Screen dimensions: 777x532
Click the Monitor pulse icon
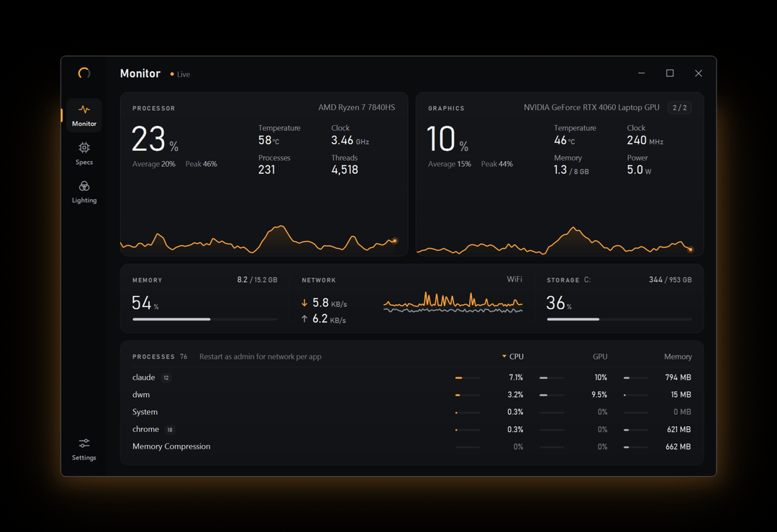tap(84, 109)
